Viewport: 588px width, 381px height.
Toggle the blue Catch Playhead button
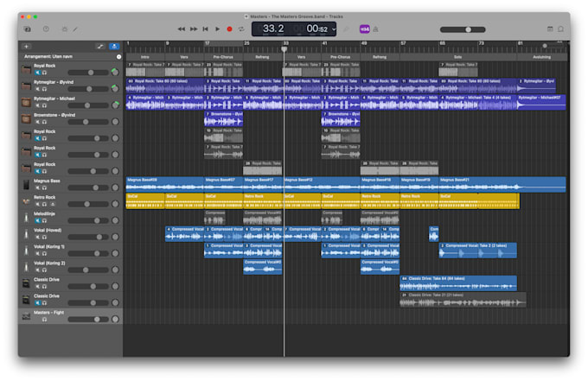[x=114, y=47]
